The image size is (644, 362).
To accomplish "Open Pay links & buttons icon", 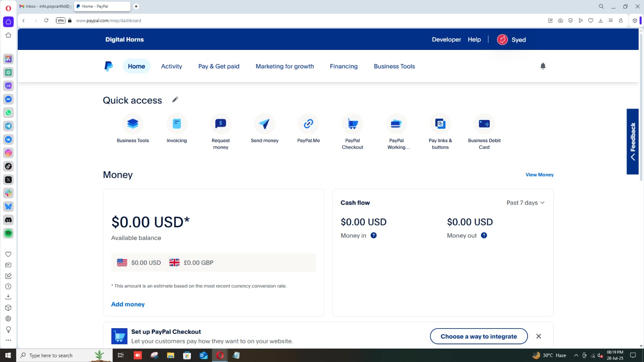I will (x=440, y=124).
